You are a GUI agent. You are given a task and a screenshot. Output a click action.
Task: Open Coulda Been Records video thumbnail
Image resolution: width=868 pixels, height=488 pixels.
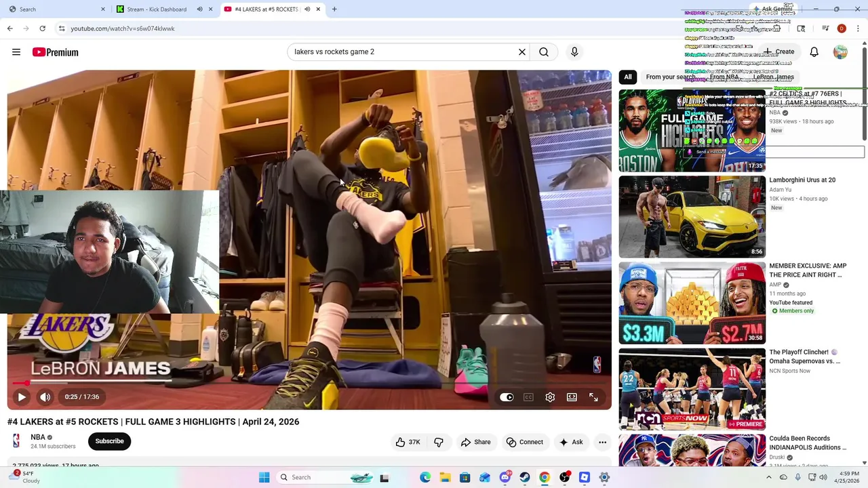[x=692, y=449]
